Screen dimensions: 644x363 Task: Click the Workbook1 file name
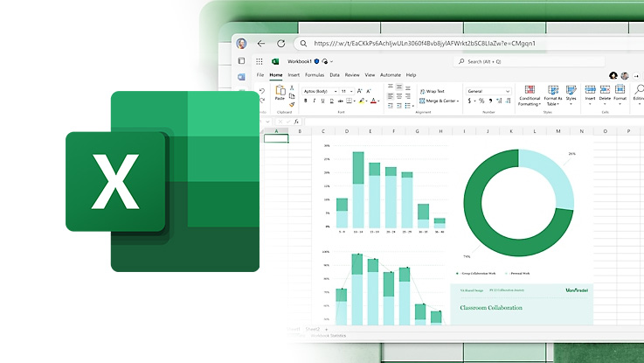coord(300,61)
